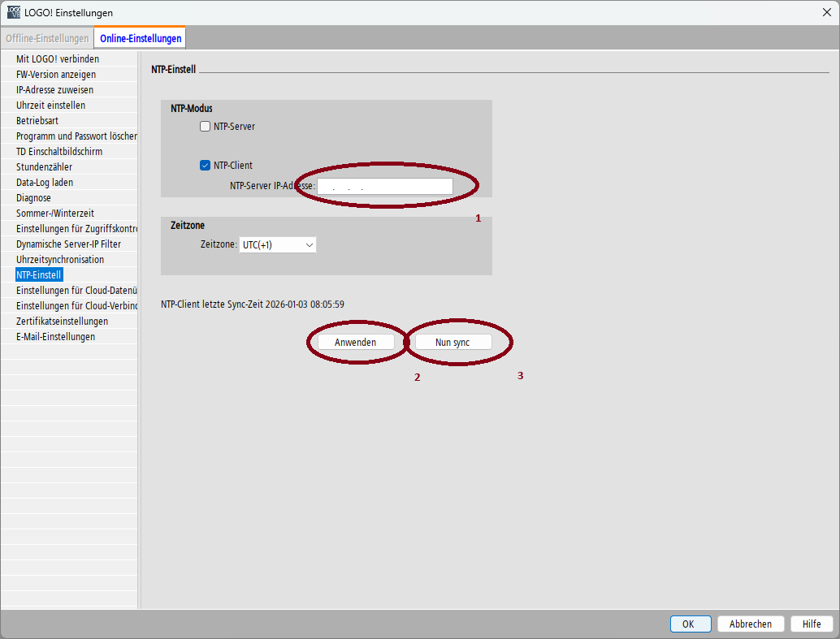
Task: Confirm with the OK button
Action: (x=688, y=624)
